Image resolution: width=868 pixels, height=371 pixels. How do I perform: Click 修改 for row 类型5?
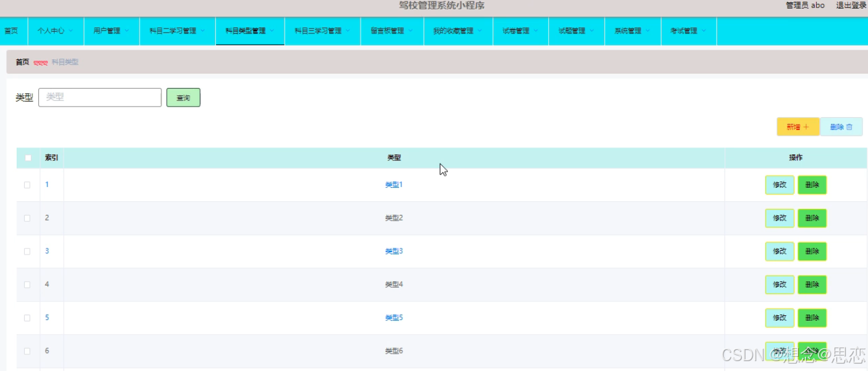pos(780,318)
